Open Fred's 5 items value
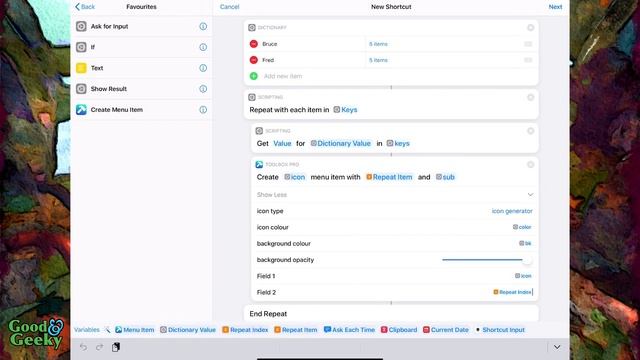Viewport: 640px width, 360px height. tap(378, 60)
